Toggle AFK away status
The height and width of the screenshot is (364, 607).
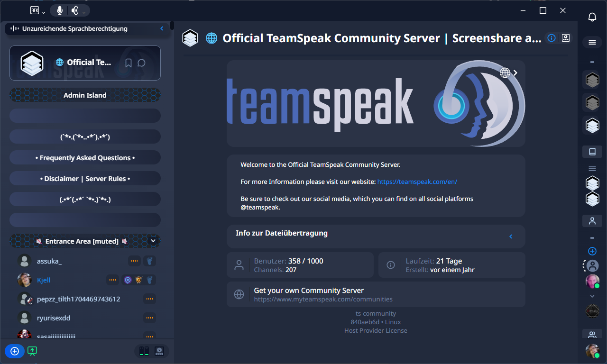(35, 10)
